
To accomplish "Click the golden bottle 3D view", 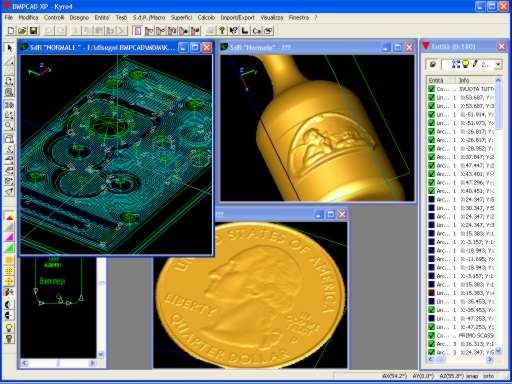I will pos(317,128).
